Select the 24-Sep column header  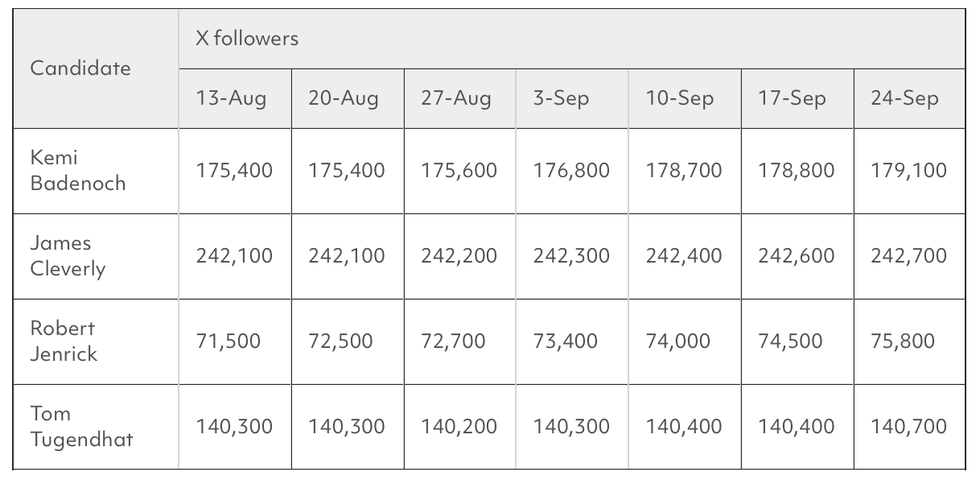pos(904,99)
